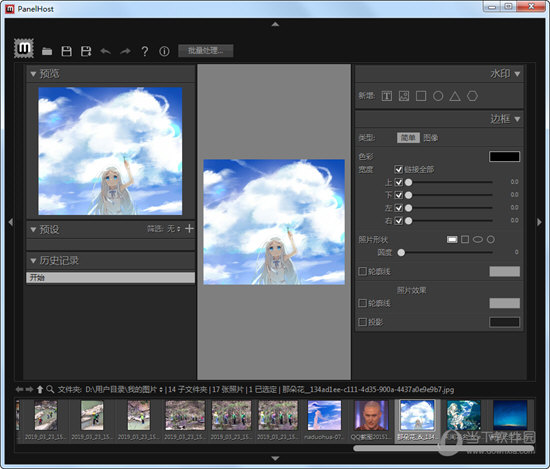
Task: Add a new preset with plus icon
Action: point(189,229)
